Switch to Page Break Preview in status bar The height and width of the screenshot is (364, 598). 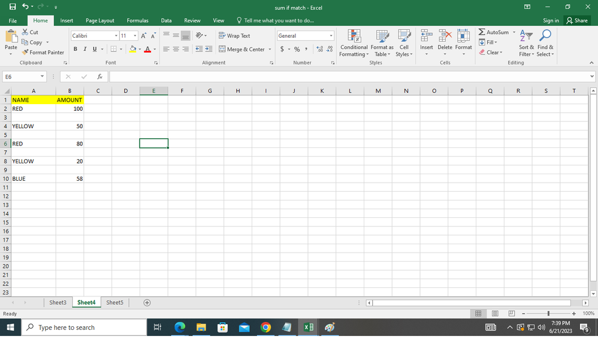512,313
